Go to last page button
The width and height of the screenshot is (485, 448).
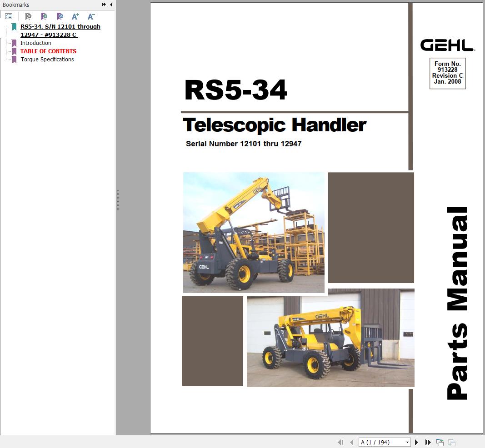[428, 443]
